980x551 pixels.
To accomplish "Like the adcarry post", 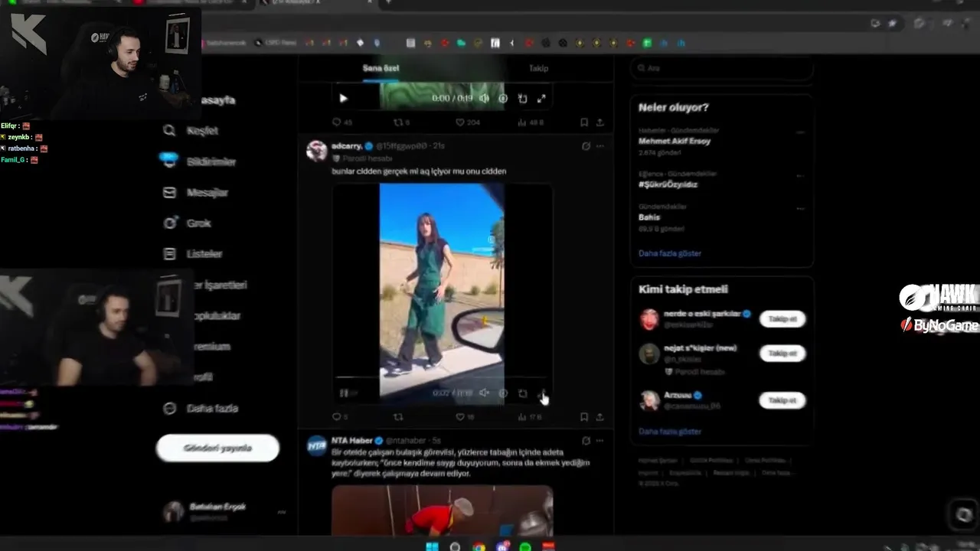I will pos(464,417).
